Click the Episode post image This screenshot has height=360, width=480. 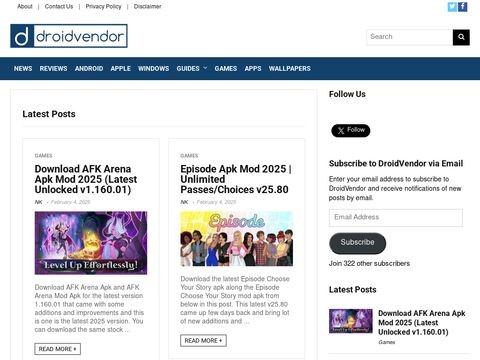click(237, 239)
